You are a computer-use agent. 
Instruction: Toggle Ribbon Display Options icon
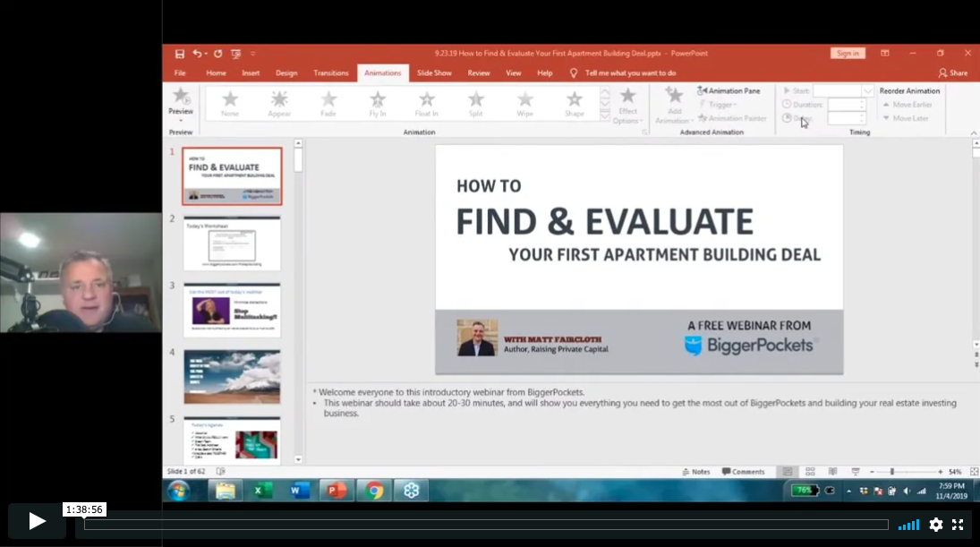coord(884,54)
